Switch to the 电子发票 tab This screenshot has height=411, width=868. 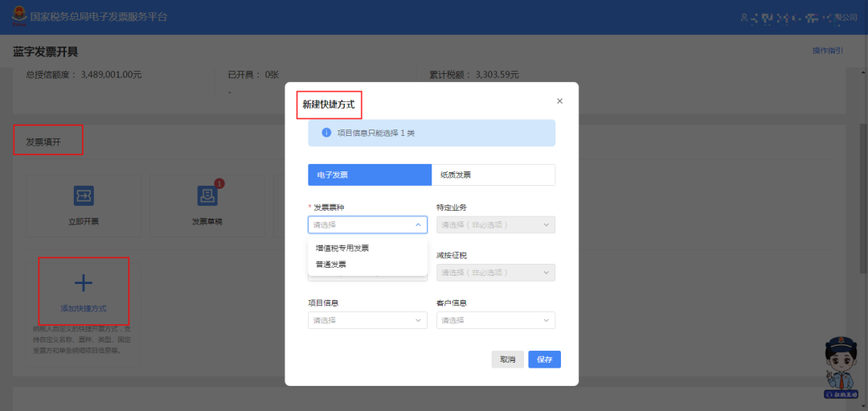coord(370,175)
